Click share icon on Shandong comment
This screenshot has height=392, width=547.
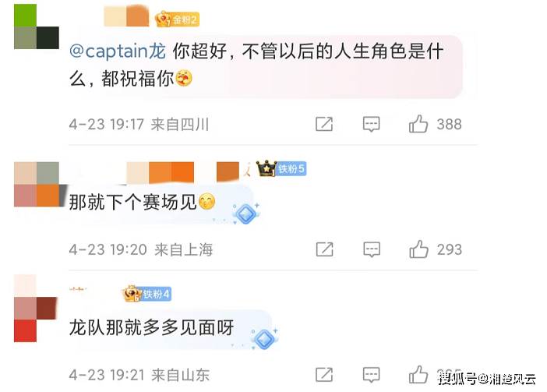point(324,375)
